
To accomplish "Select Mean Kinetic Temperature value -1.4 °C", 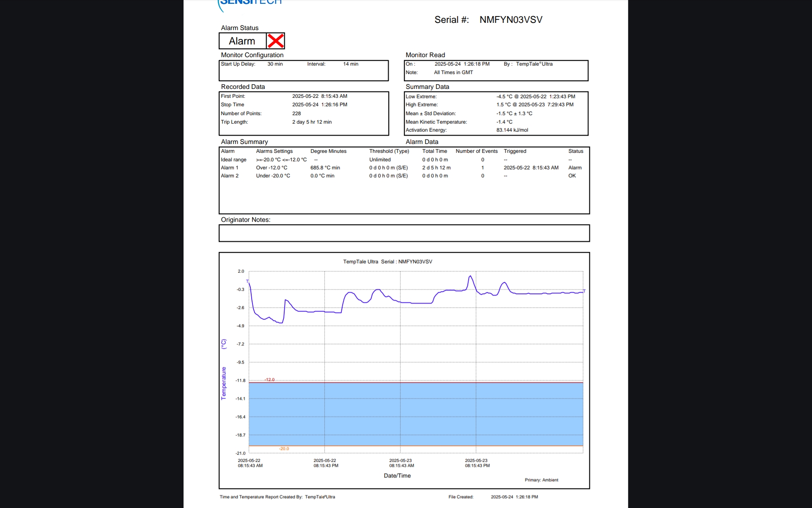I will point(504,122).
